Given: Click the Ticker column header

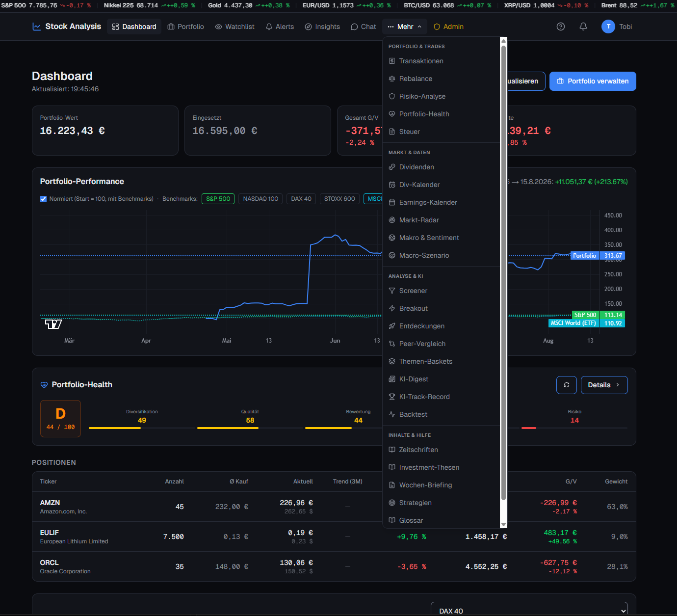Looking at the screenshot, I should coord(48,482).
